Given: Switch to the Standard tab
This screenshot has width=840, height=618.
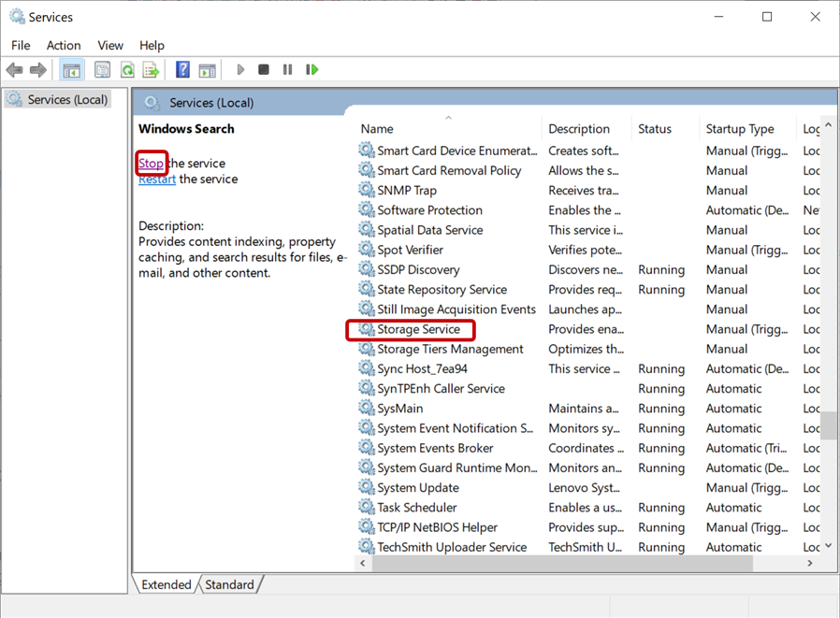Looking at the screenshot, I should tap(229, 584).
